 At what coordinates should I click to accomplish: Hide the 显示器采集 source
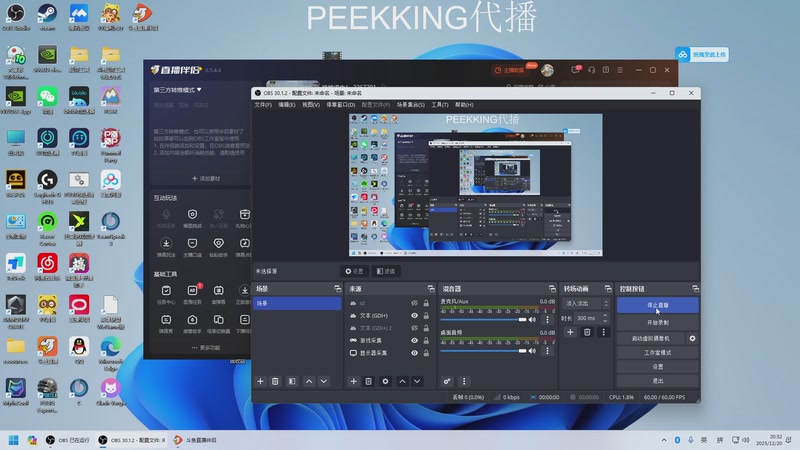point(414,353)
